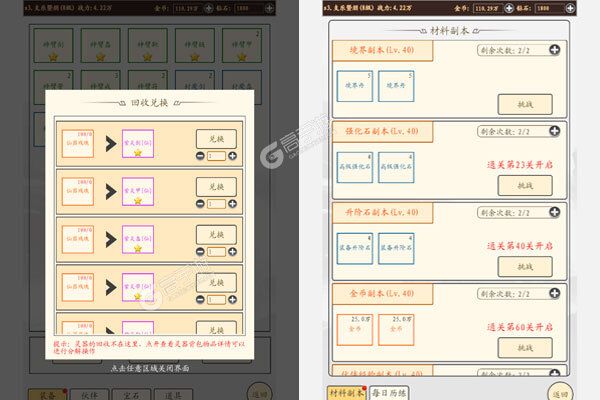Screen dimensions: 600x400
Task: Open the 宝石 tab in left screen
Action: click(131, 394)
